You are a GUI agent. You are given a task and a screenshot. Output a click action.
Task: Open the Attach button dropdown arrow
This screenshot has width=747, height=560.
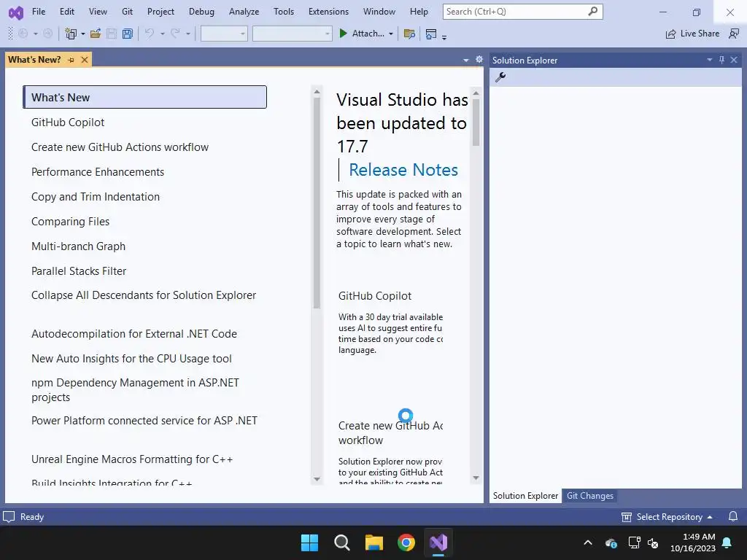point(391,34)
